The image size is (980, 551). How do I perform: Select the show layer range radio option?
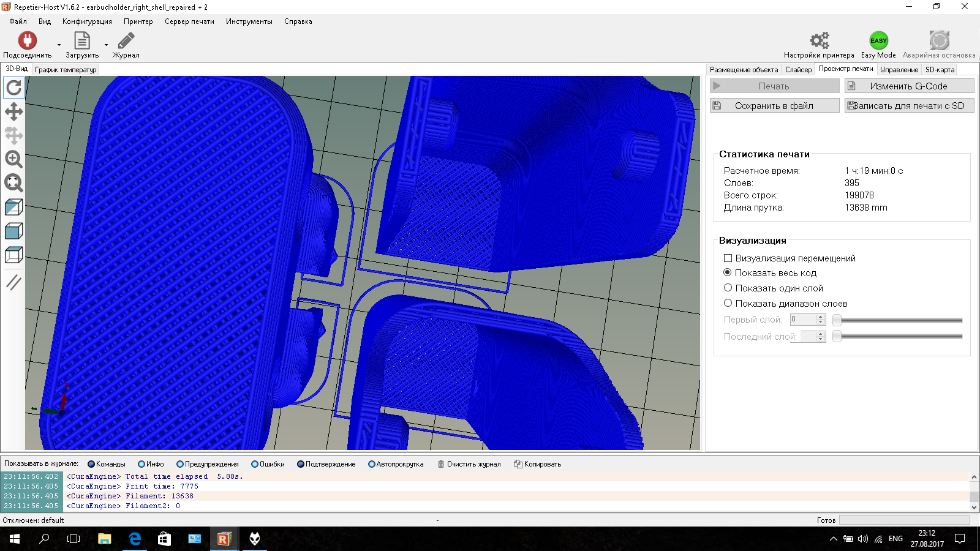coord(728,303)
